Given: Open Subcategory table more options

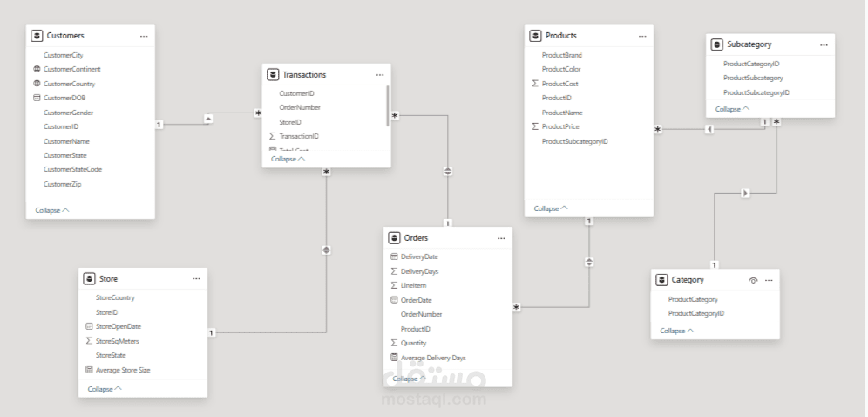Looking at the screenshot, I should click(824, 44).
